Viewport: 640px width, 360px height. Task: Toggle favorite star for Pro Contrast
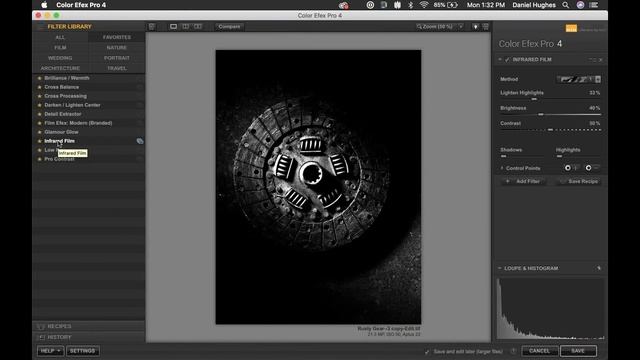(40, 159)
